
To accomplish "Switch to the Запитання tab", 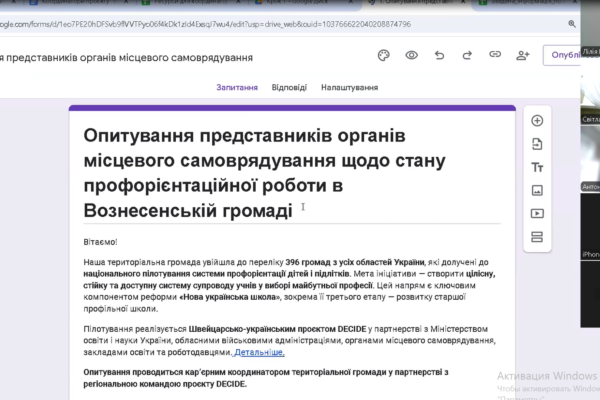I will [x=237, y=87].
